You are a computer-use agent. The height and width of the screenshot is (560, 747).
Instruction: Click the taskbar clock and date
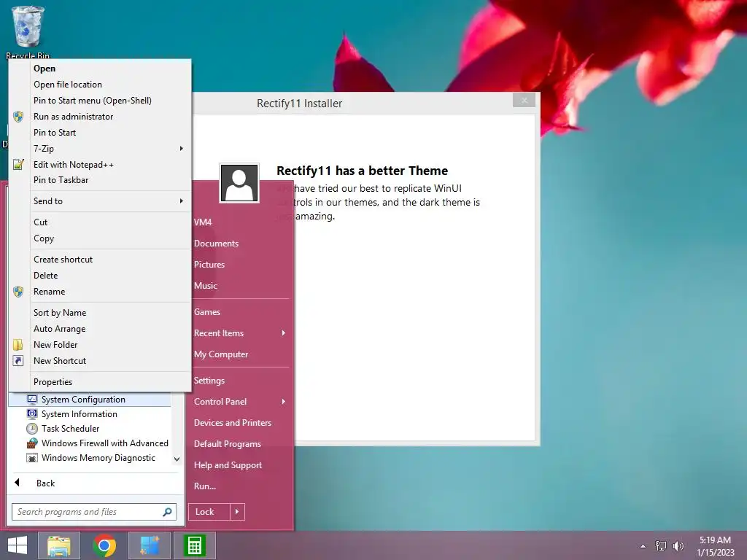tap(715, 546)
